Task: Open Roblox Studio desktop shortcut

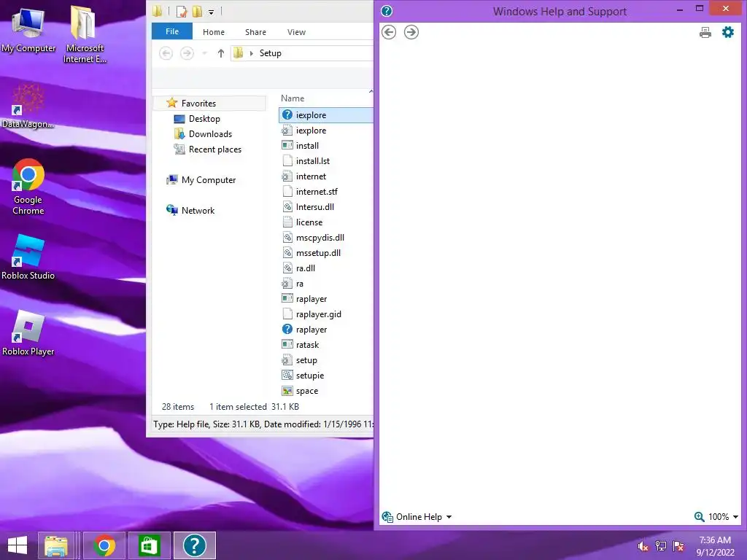Action: pyautogui.click(x=28, y=257)
